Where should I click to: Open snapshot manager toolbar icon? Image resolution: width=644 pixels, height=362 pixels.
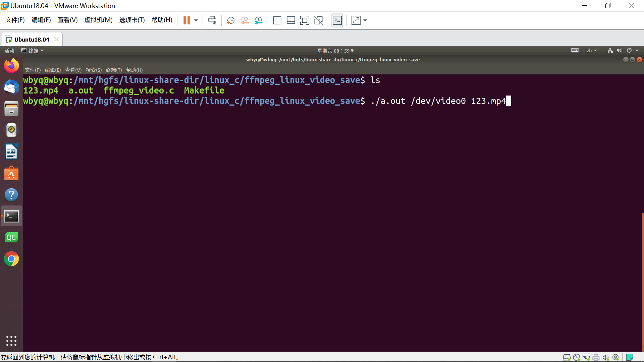(258, 20)
